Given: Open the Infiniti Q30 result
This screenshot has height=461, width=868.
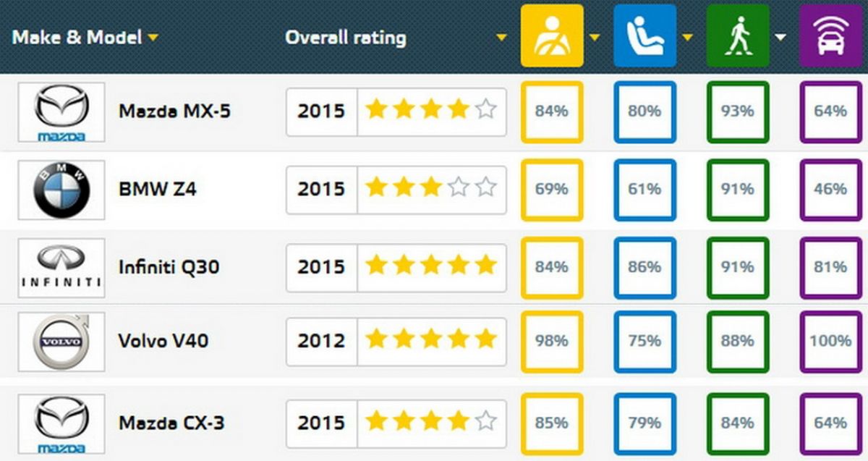Looking at the screenshot, I should point(169,267).
